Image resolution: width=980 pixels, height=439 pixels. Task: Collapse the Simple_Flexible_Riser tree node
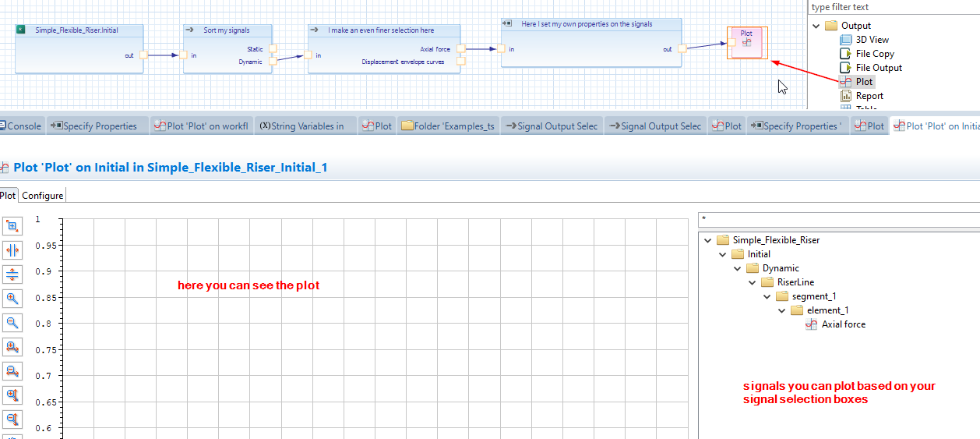[x=707, y=240]
